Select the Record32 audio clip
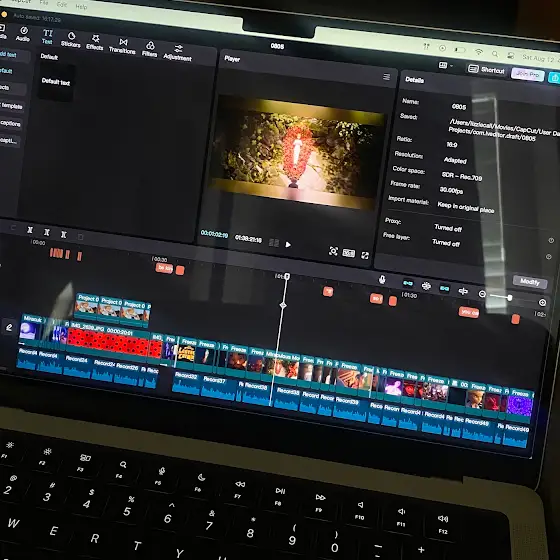The width and height of the screenshot is (560, 560). [x=186, y=382]
